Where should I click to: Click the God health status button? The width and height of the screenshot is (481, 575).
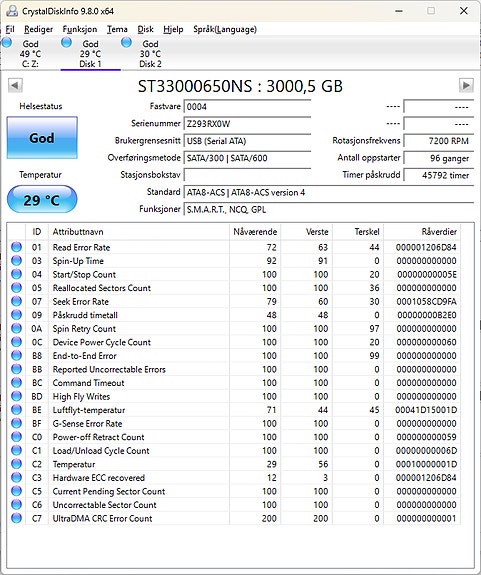pos(42,138)
